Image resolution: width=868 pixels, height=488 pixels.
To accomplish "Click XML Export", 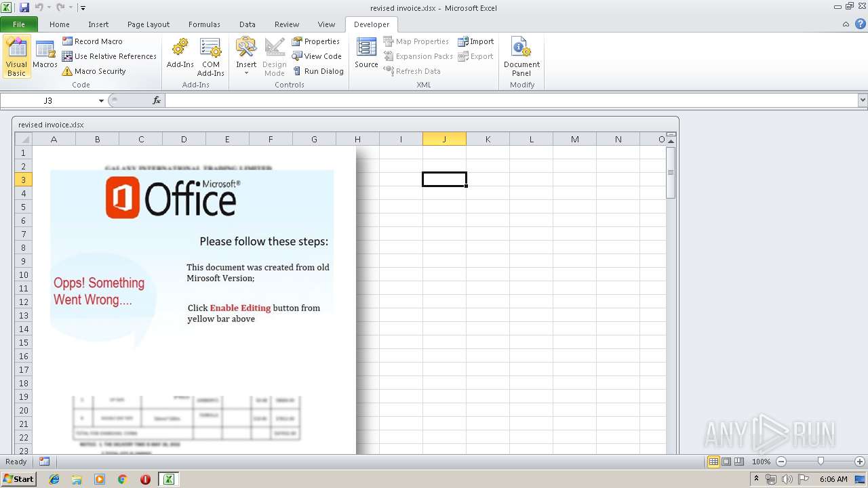I will point(476,56).
